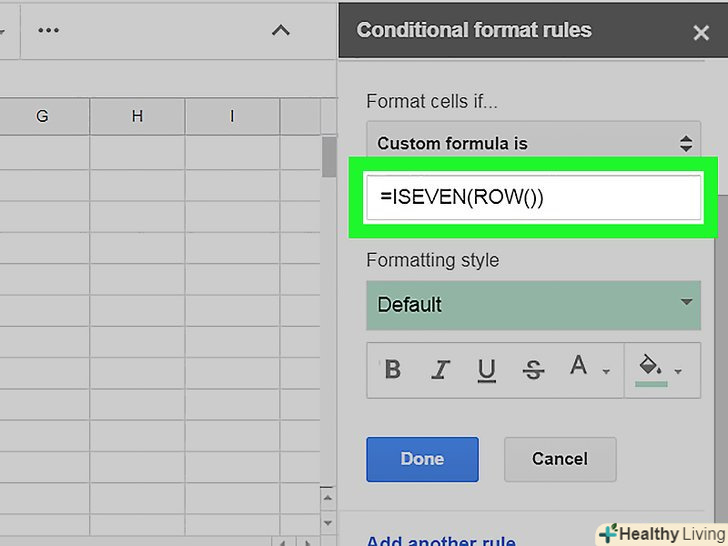Expand the Default formatting style dropdown
The height and width of the screenshot is (546, 728).
point(533,304)
